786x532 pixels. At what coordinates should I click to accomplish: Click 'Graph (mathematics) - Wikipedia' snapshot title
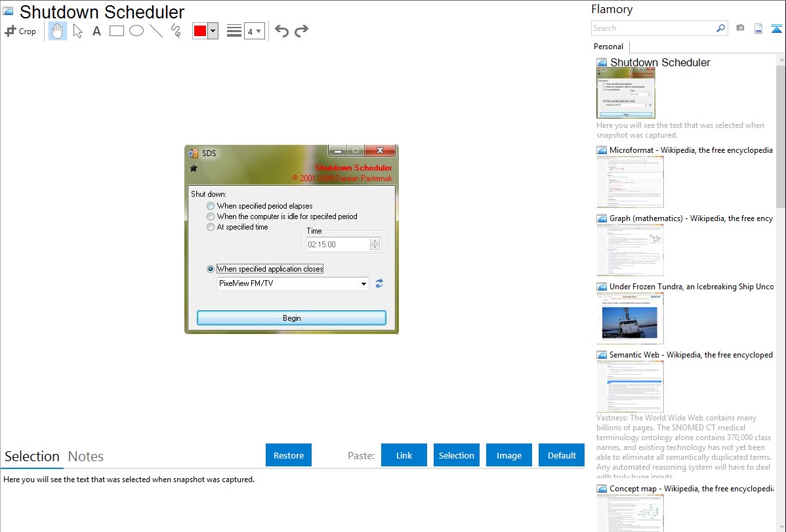(x=691, y=218)
